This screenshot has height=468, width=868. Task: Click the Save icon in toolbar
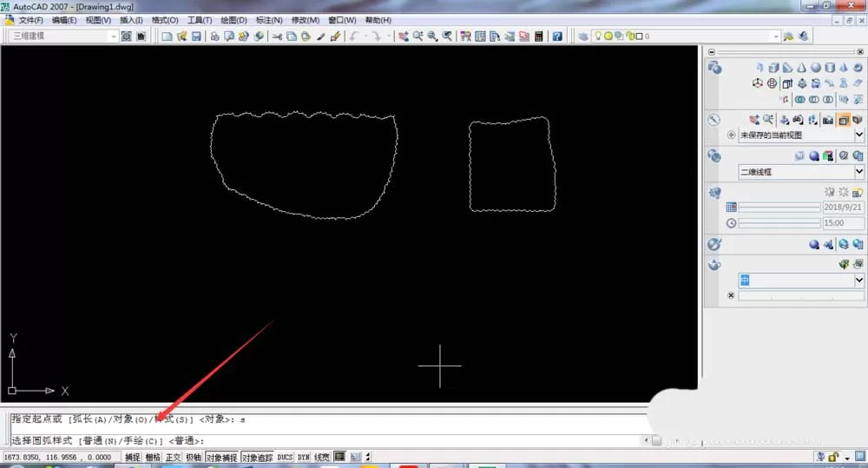click(196, 36)
